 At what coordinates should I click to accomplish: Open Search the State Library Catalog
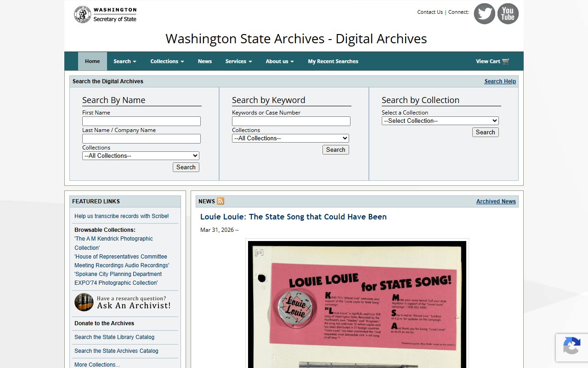[114, 337]
